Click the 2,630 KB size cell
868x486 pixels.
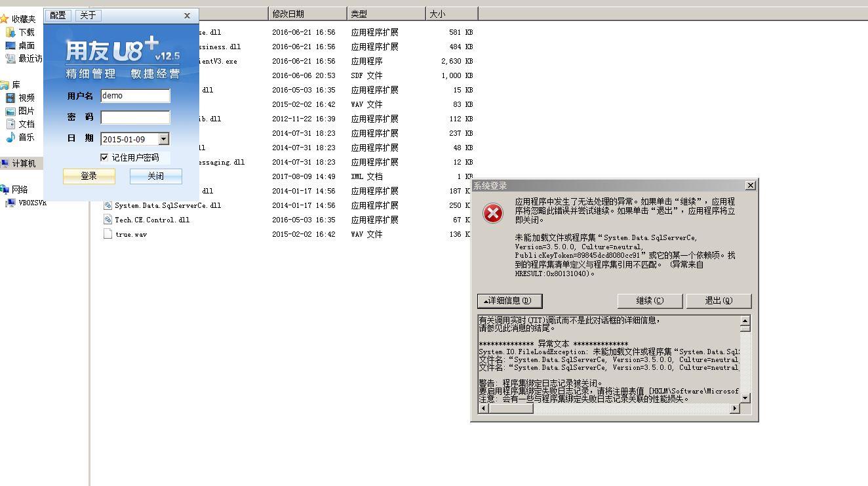tap(457, 61)
